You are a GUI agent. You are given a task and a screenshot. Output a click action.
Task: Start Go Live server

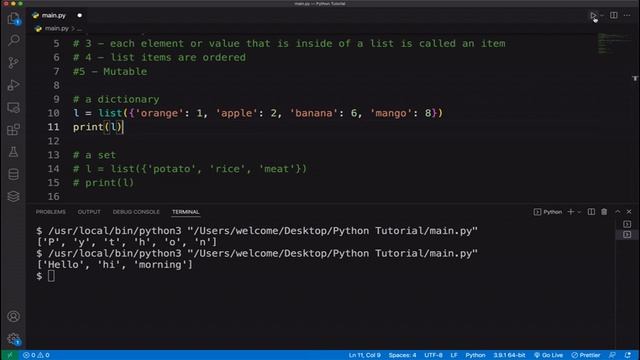click(549, 355)
